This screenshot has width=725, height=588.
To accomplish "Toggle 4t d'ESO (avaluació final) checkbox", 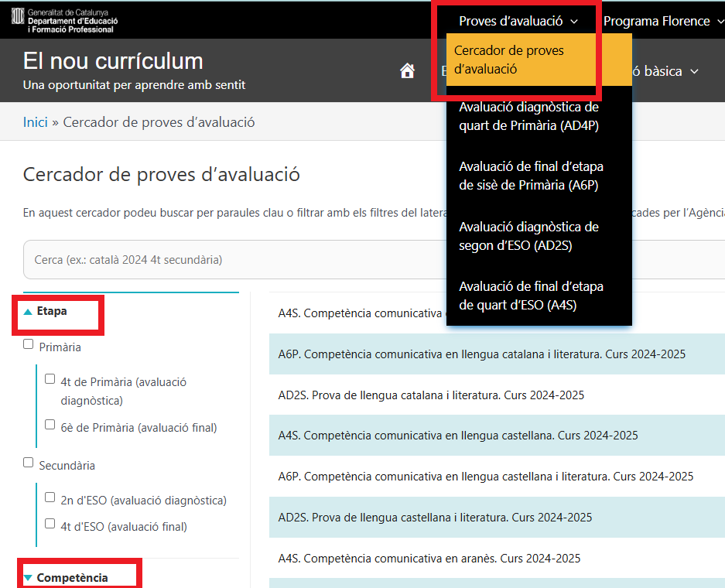I will (x=50, y=524).
